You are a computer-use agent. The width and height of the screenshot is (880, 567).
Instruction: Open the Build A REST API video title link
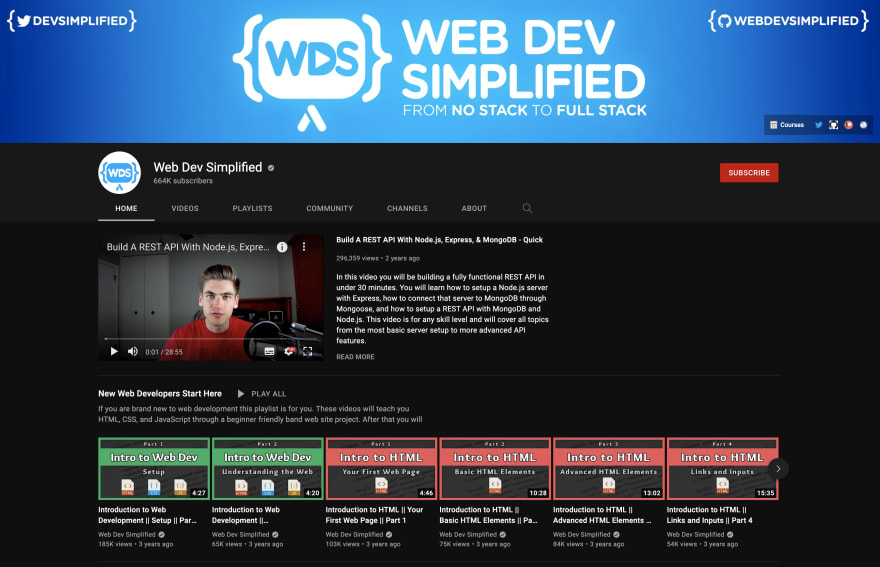tap(439, 240)
